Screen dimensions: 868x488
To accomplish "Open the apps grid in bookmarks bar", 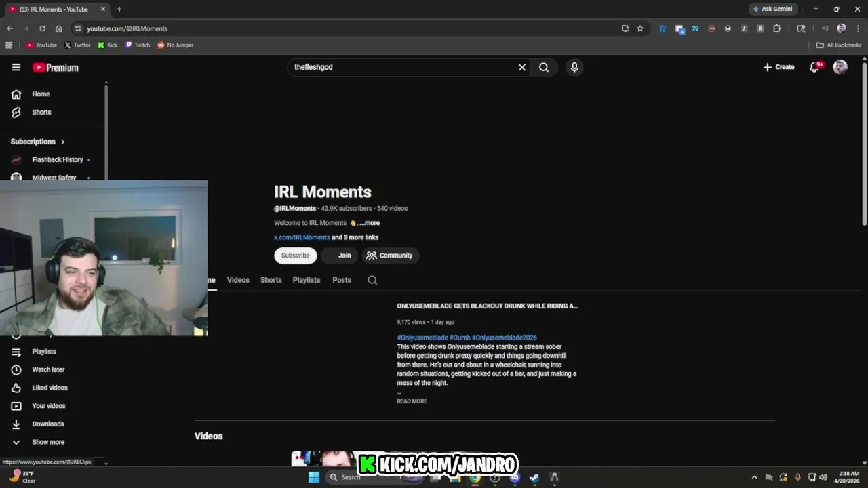I will (x=9, y=45).
